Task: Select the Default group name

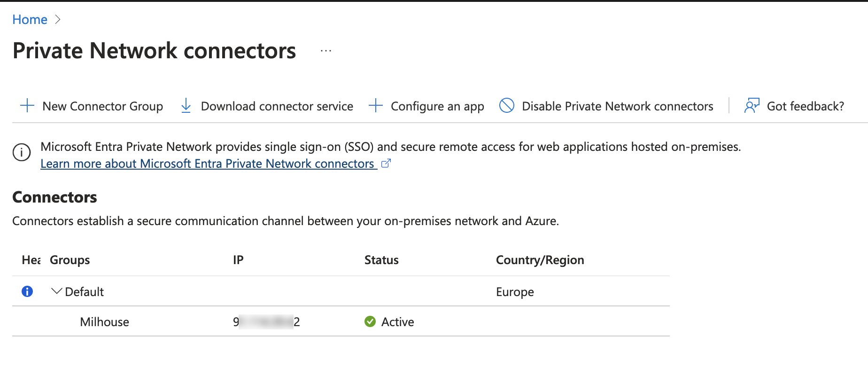Action: click(85, 292)
